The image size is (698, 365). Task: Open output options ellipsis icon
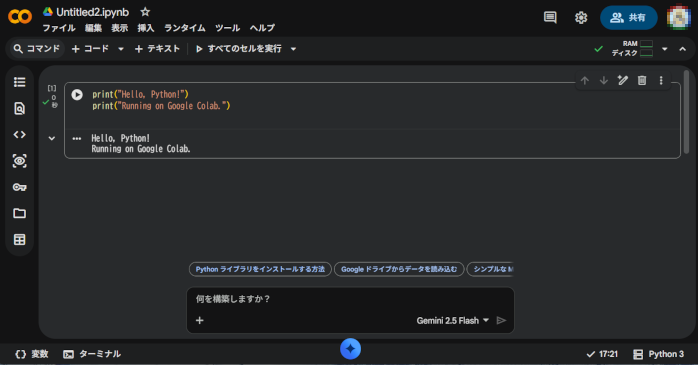[77, 138]
